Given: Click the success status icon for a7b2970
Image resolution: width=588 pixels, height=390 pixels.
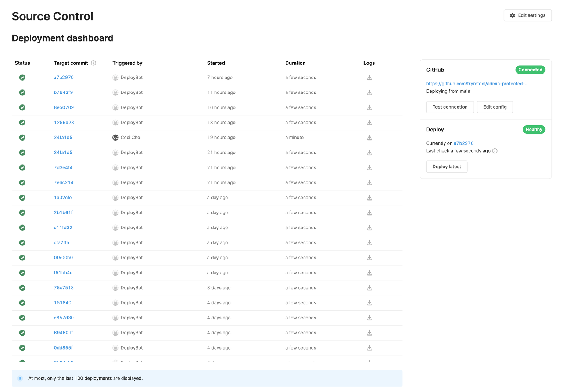Looking at the screenshot, I should [22, 78].
